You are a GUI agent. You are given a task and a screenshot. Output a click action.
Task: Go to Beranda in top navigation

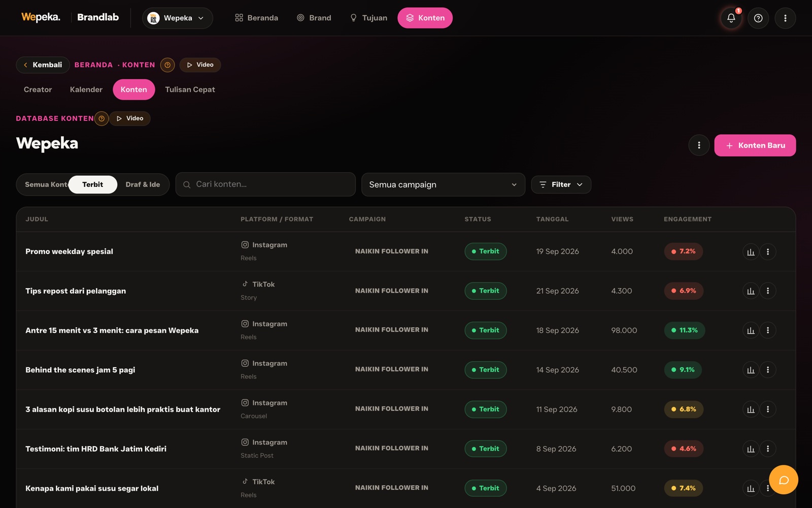[256, 18]
